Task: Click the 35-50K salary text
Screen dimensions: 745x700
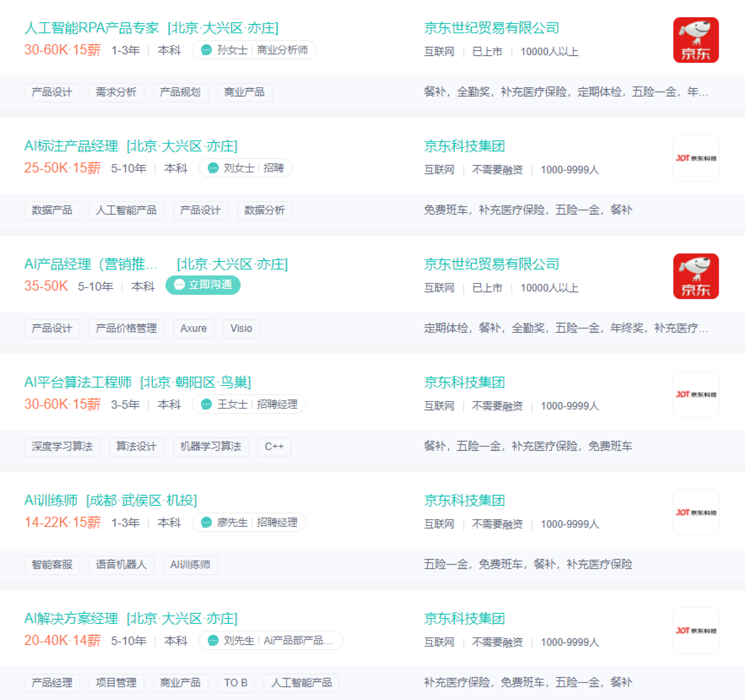Action: coord(46,286)
